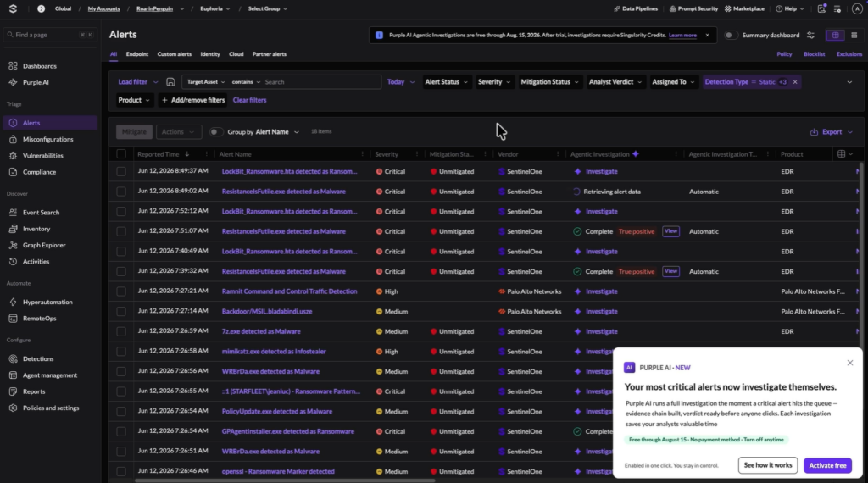Open Marketplace in top bar
Screen dimensions: 868x483
744,8
